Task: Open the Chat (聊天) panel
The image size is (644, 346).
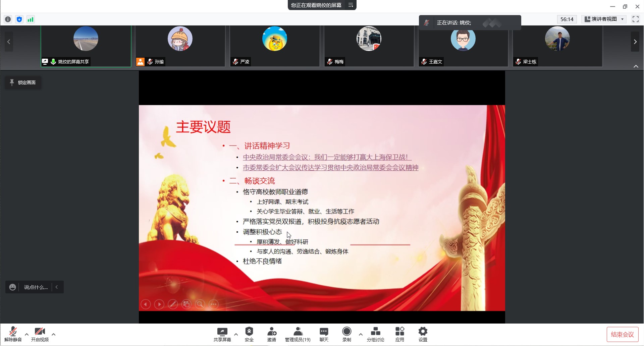Action: click(324, 332)
